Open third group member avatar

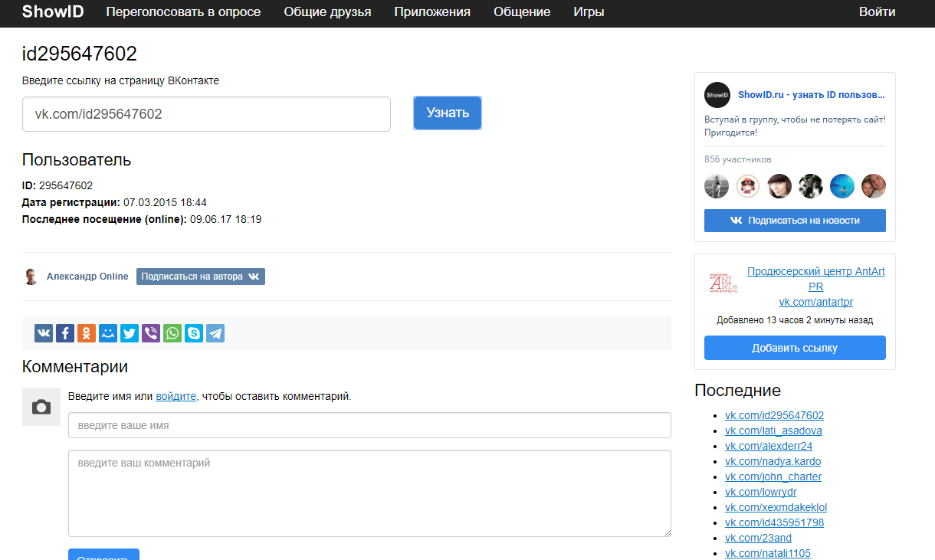(x=779, y=186)
